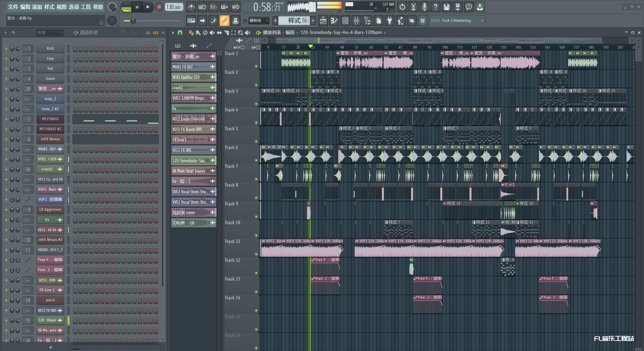Open the 文件 menu
This screenshot has width=644, height=351.
click(13, 7)
